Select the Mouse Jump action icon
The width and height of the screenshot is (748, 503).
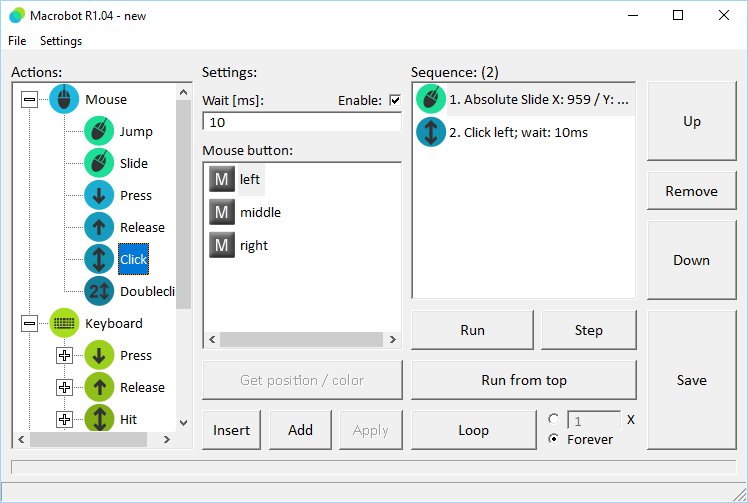99,131
